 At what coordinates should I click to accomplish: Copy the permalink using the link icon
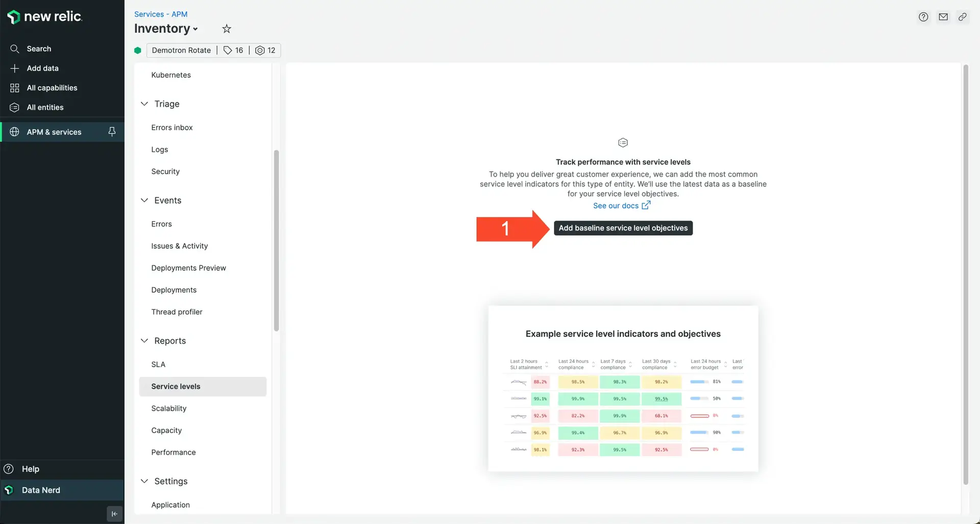(x=963, y=17)
